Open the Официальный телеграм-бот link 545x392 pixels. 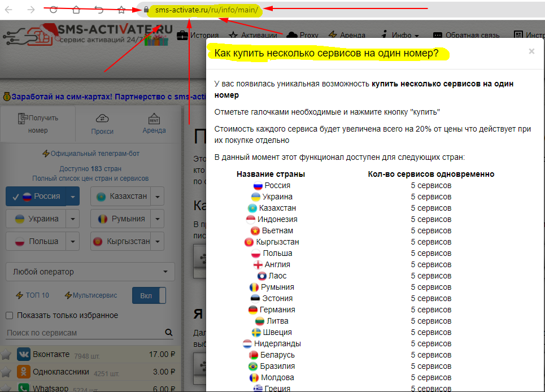(91, 154)
